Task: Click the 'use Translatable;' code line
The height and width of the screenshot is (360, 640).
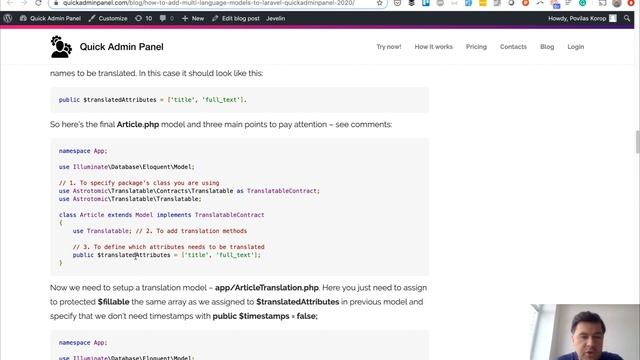Action: tap(160, 231)
